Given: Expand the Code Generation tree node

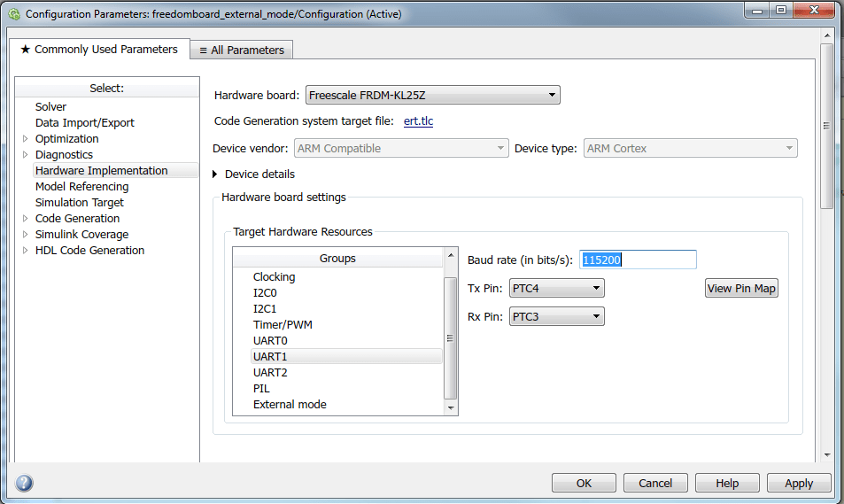Looking at the screenshot, I should (25, 219).
